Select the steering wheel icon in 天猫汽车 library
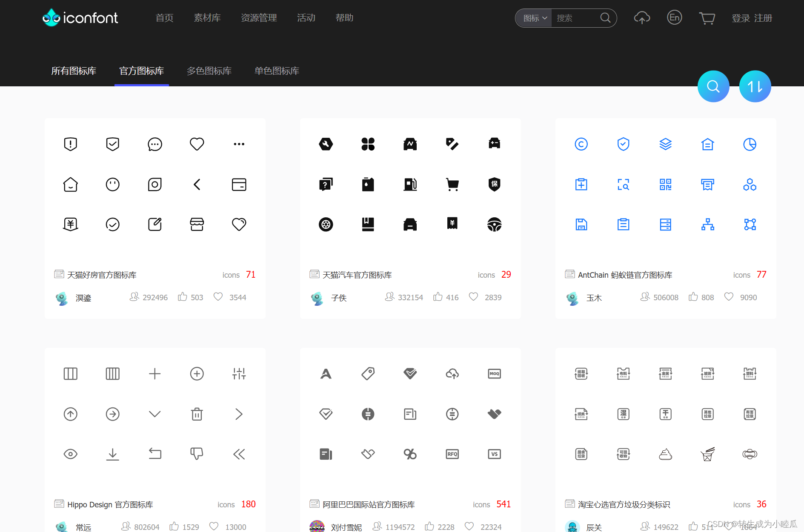 point(495,224)
